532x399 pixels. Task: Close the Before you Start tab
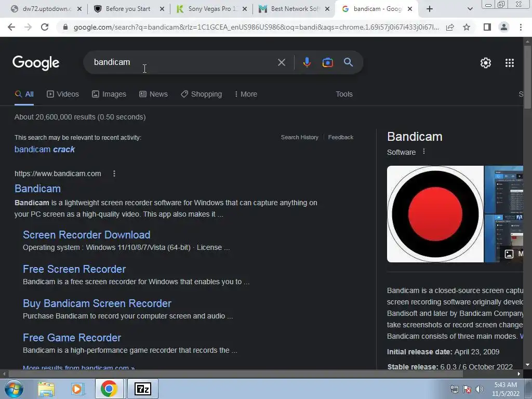(x=162, y=9)
